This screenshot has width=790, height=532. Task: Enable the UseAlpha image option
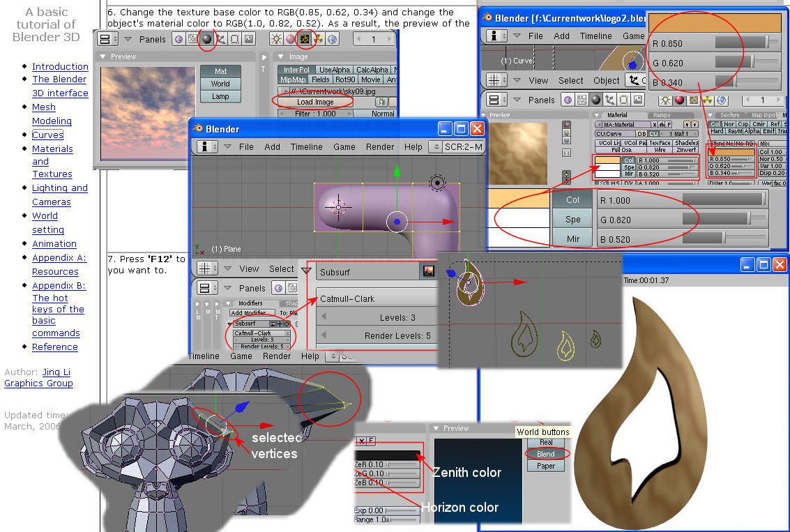coord(334,70)
